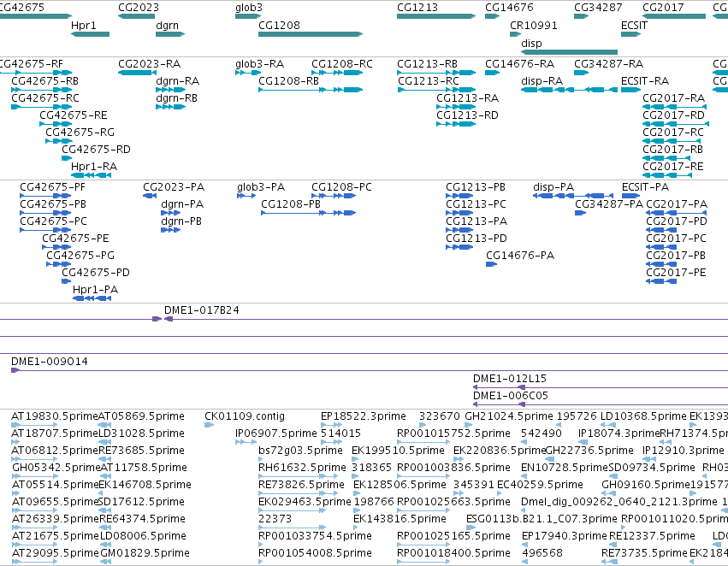Click transcript CG14676-RA
The image size is (728, 566).
click(x=519, y=64)
